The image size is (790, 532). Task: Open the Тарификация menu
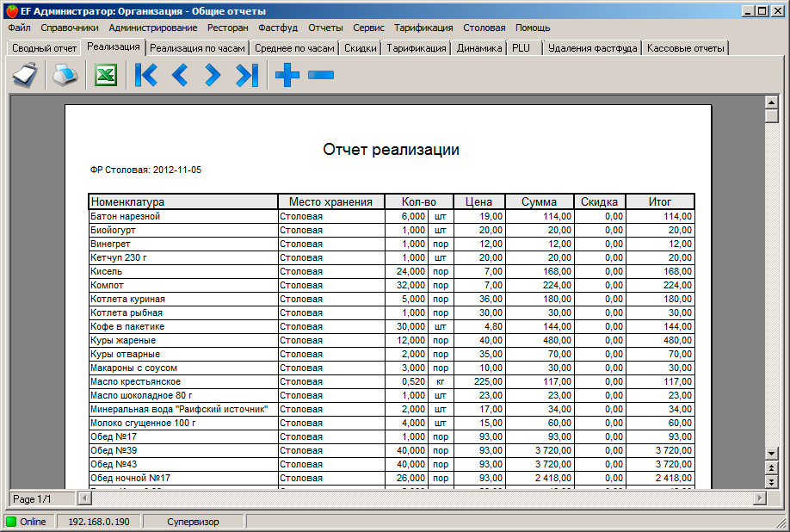(423, 28)
